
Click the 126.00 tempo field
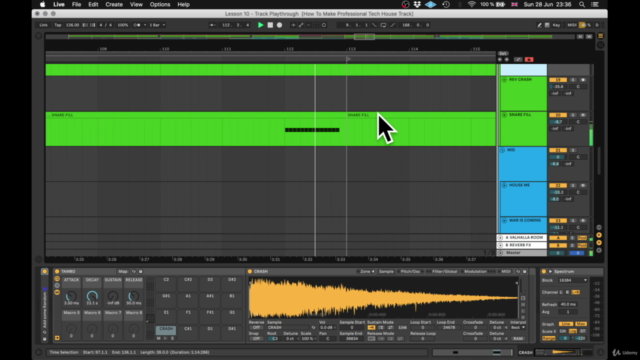tap(72, 25)
